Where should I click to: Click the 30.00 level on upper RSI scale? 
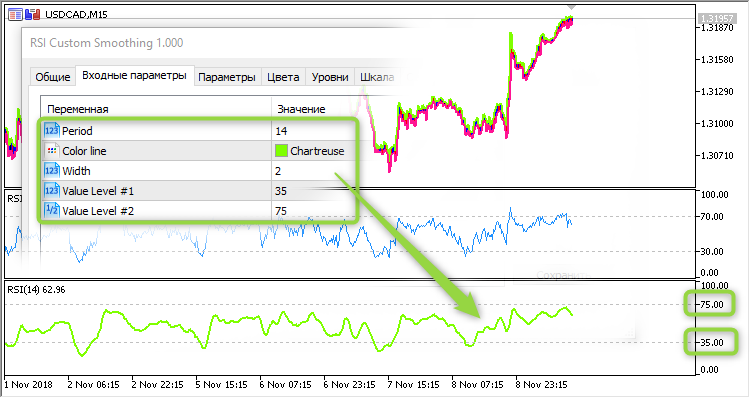point(712,251)
